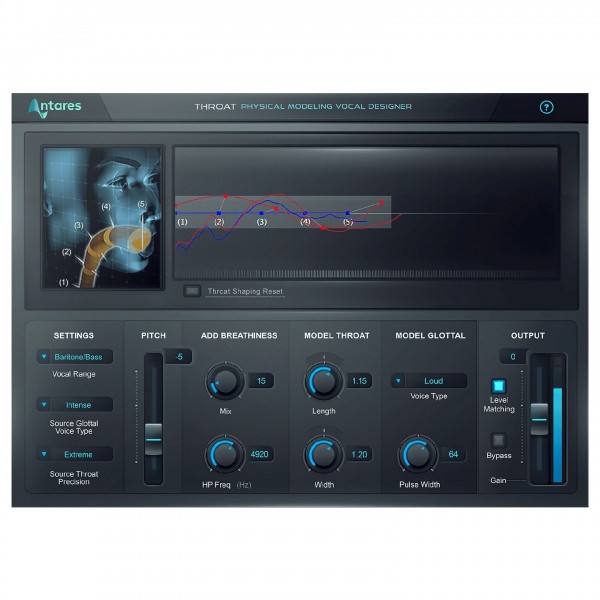
Task: Toggle the Level Matching button
Action: coord(499,386)
